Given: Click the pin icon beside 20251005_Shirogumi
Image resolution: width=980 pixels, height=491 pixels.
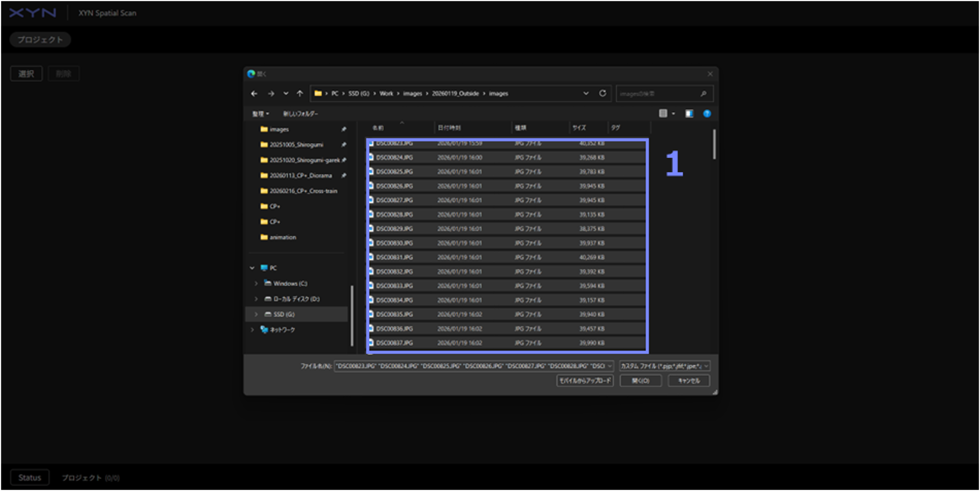Looking at the screenshot, I should [343, 145].
